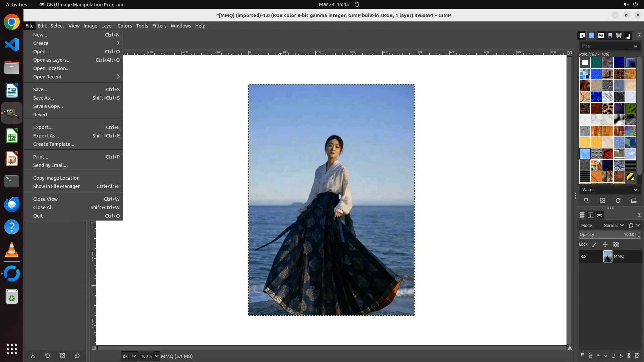The width and height of the screenshot is (644, 362).
Task: Open the Channels tab icon
Action: pyautogui.click(x=591, y=215)
